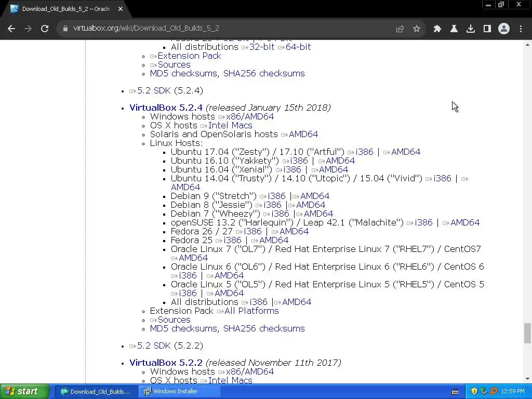Screen dimensions: 532x399
Task: Open Chrome Labs flask icon
Action: (454, 29)
